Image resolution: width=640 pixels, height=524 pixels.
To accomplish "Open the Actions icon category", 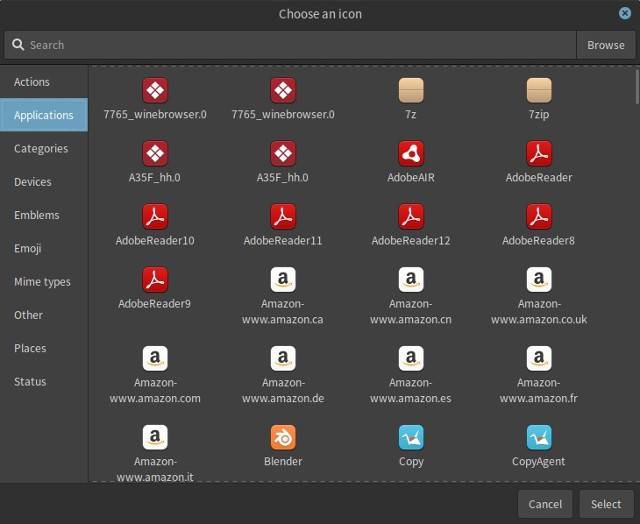I will (44, 82).
